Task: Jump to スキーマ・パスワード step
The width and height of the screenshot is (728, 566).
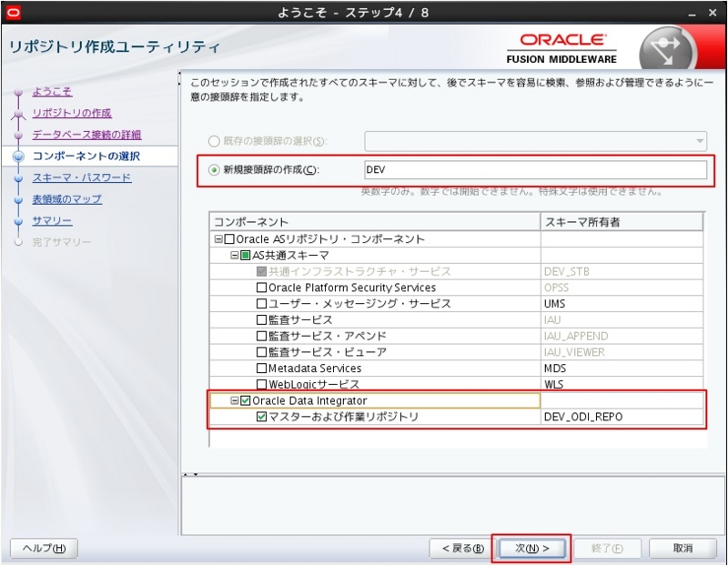Action: tap(82, 177)
